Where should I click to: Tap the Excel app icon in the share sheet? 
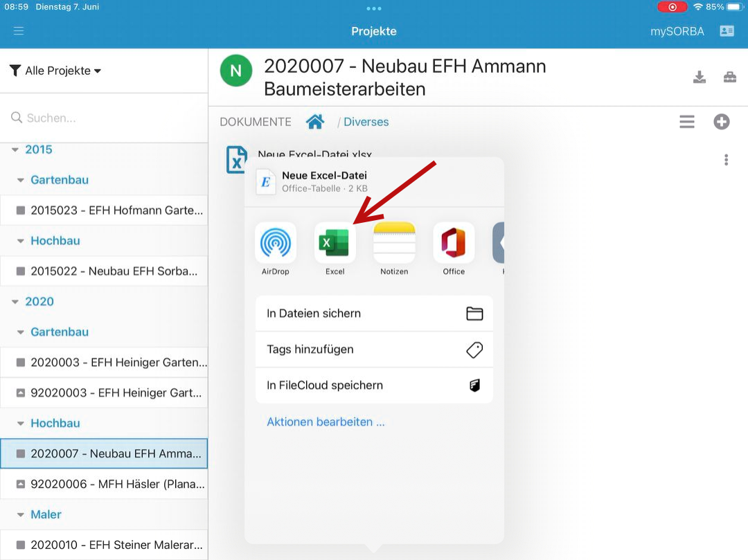335,244
